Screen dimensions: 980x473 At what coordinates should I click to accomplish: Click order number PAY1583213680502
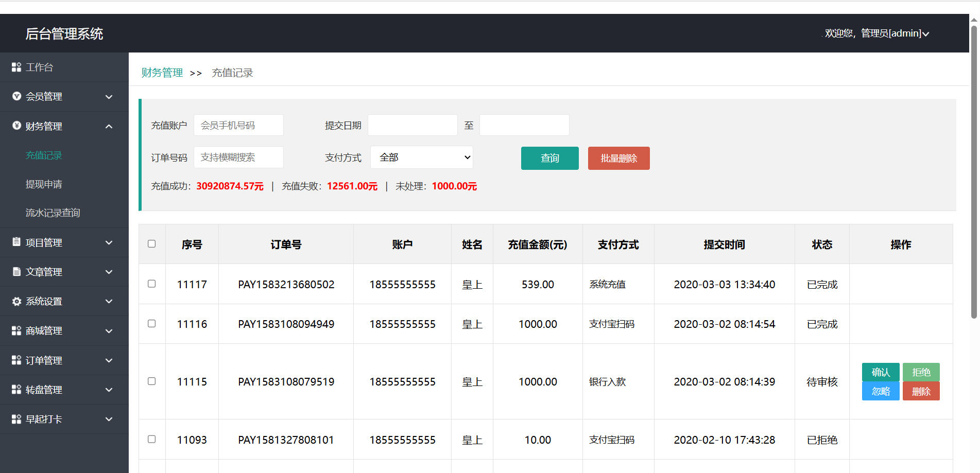pyautogui.click(x=286, y=285)
